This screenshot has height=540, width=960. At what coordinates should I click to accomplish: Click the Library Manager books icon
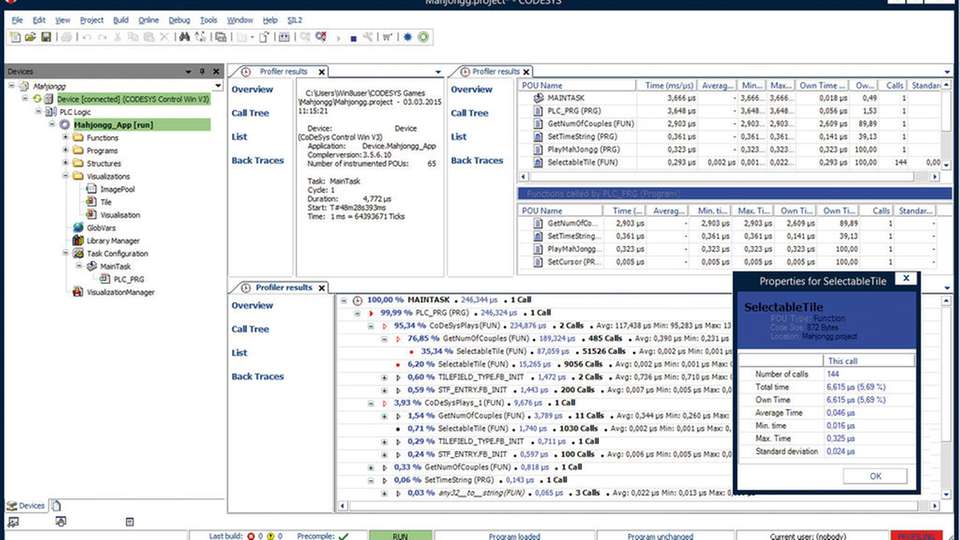(x=78, y=241)
